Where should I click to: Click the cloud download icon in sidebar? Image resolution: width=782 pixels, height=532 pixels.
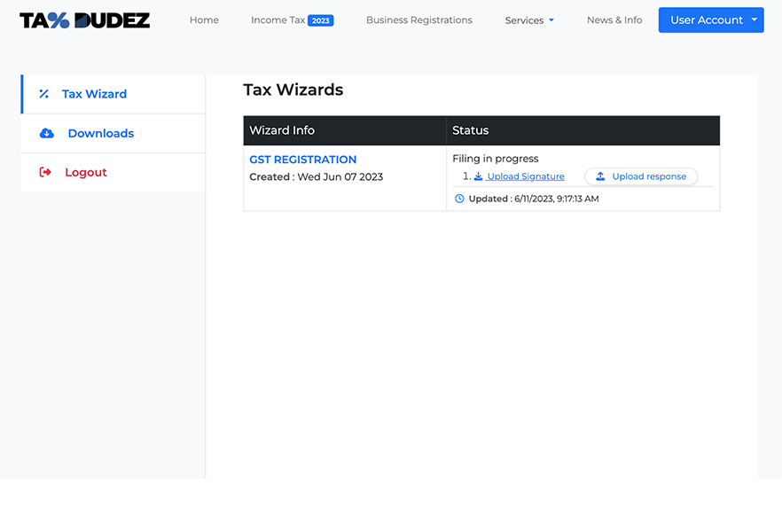coord(47,133)
